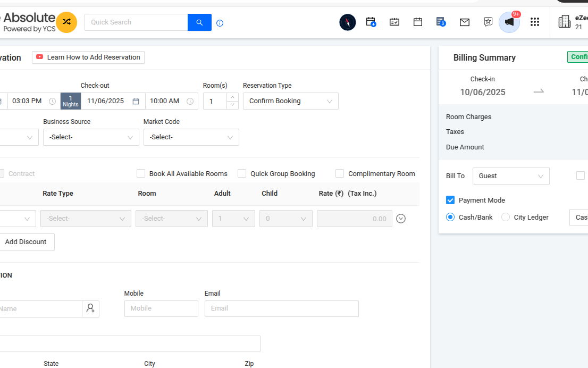Click the Add Discount button
This screenshot has height=368, width=588.
click(x=26, y=242)
